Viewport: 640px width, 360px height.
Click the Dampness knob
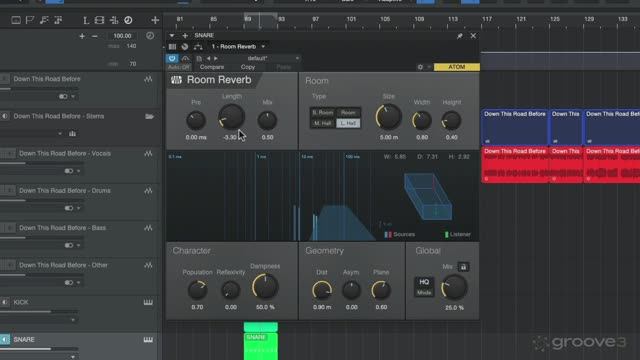(x=265, y=287)
